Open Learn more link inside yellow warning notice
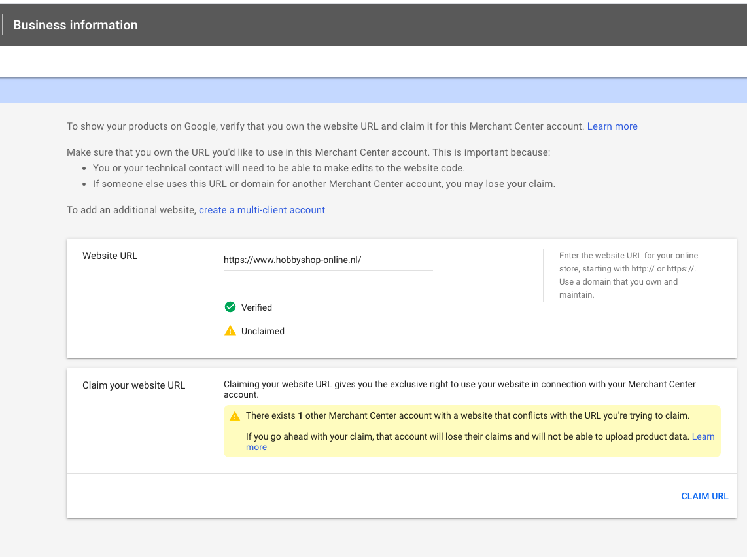The width and height of the screenshot is (747, 560). tap(703, 436)
